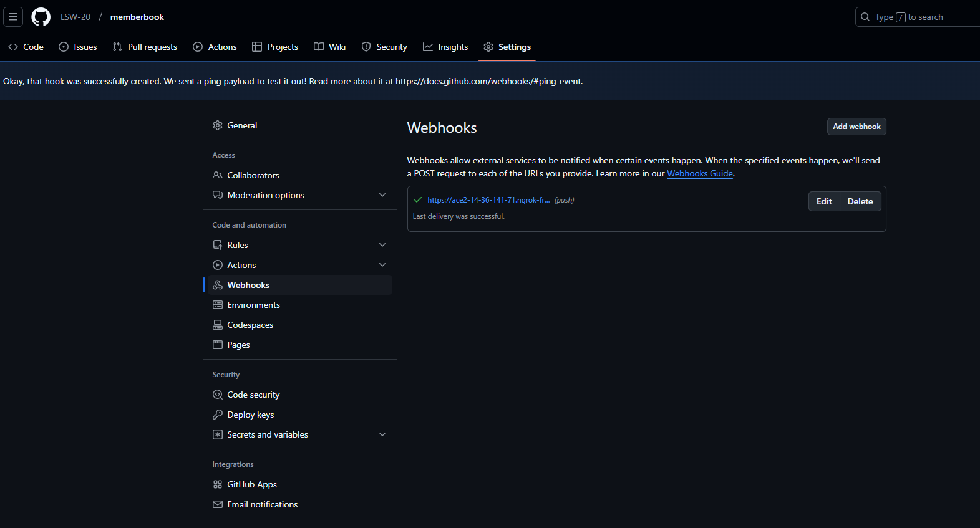
Task: Open the Actions repository tab
Action: click(x=215, y=47)
